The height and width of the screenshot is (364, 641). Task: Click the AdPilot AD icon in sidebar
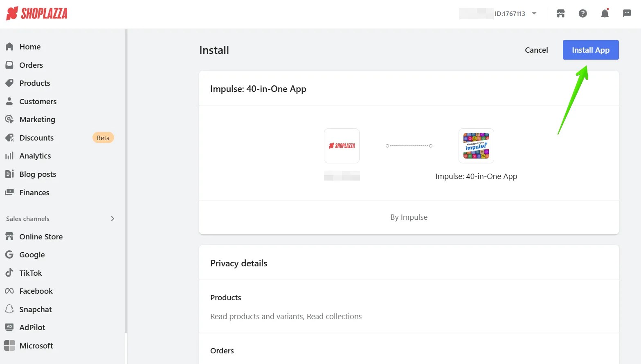pyautogui.click(x=9, y=327)
